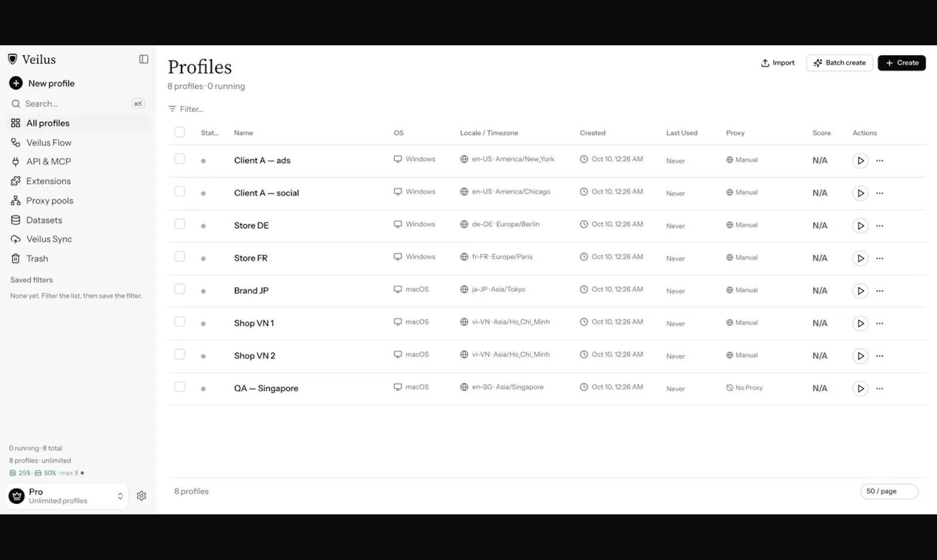Click the Last Used column header
This screenshot has width=937, height=560.
click(x=682, y=133)
